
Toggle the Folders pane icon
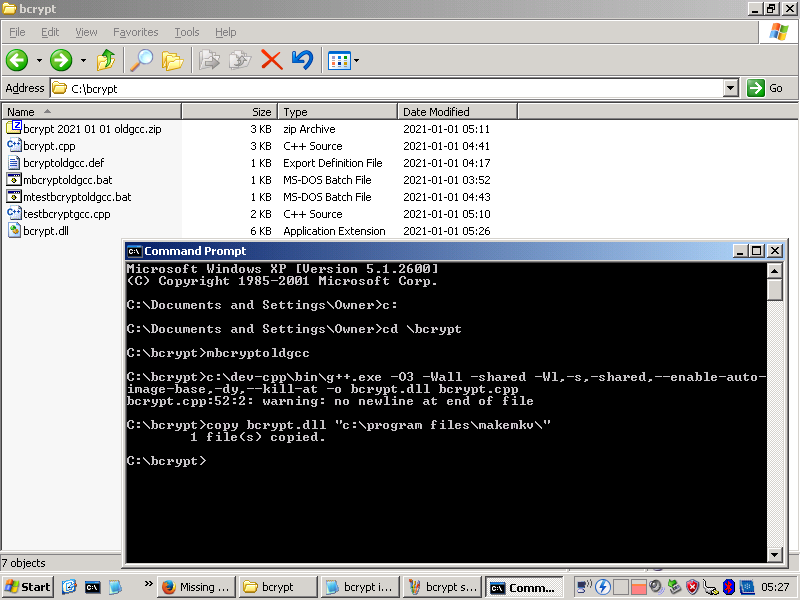(x=173, y=60)
